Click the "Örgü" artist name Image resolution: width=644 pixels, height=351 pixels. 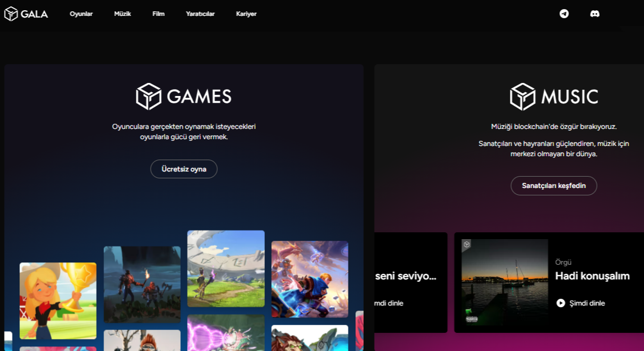tap(563, 262)
